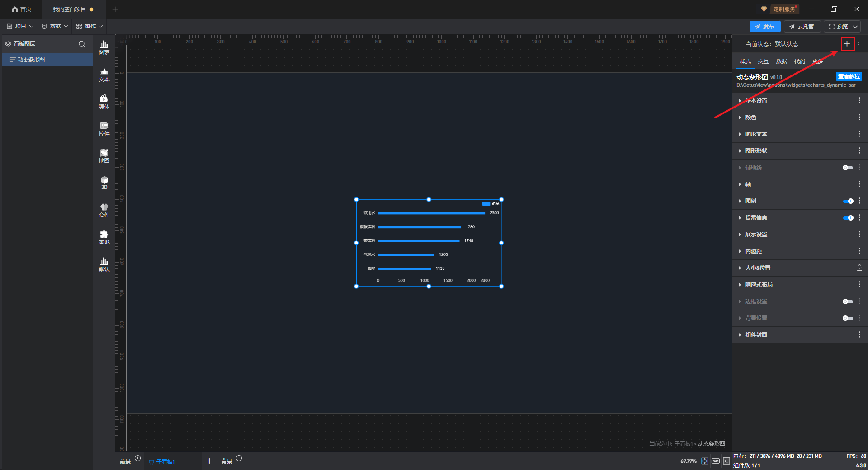The image size is (868, 470).
Task: Select the 动态条形图 layer item
Action: [47, 60]
